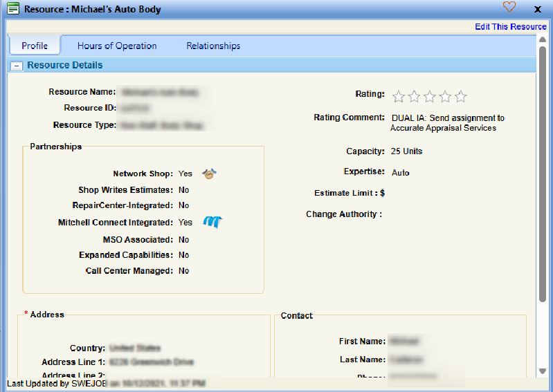Click the heart favorite icon in title bar
Screen dimensions: 553x392
(509, 8)
